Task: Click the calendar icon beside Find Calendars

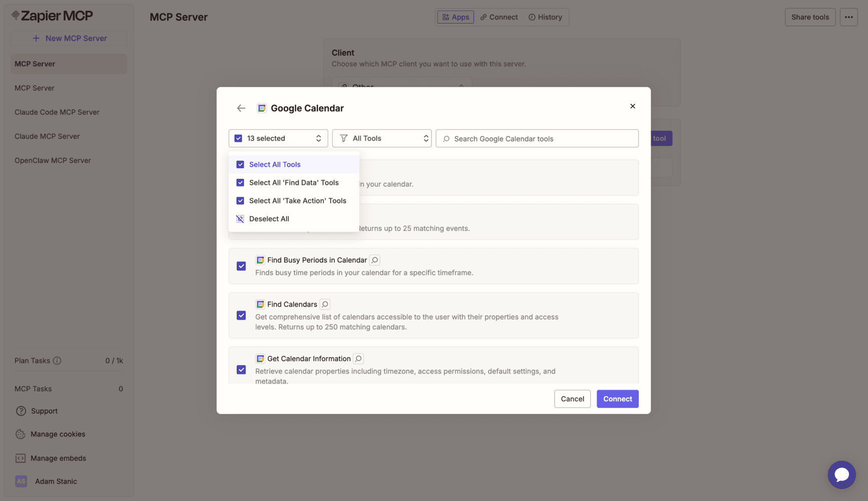Action: pos(260,304)
